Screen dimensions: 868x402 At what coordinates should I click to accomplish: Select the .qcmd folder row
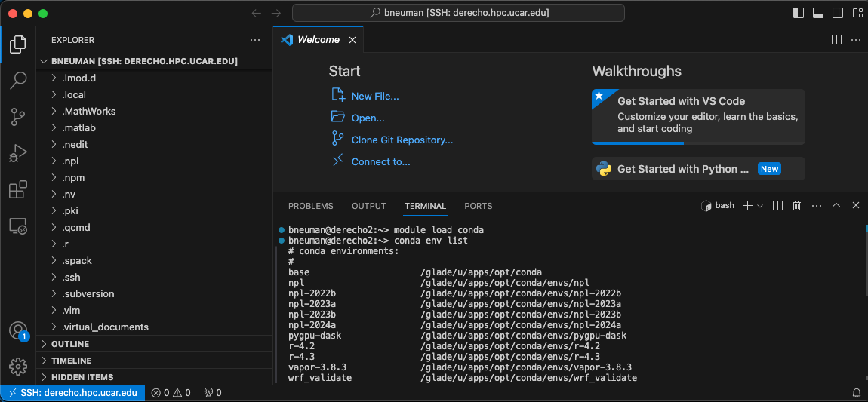(x=155, y=227)
